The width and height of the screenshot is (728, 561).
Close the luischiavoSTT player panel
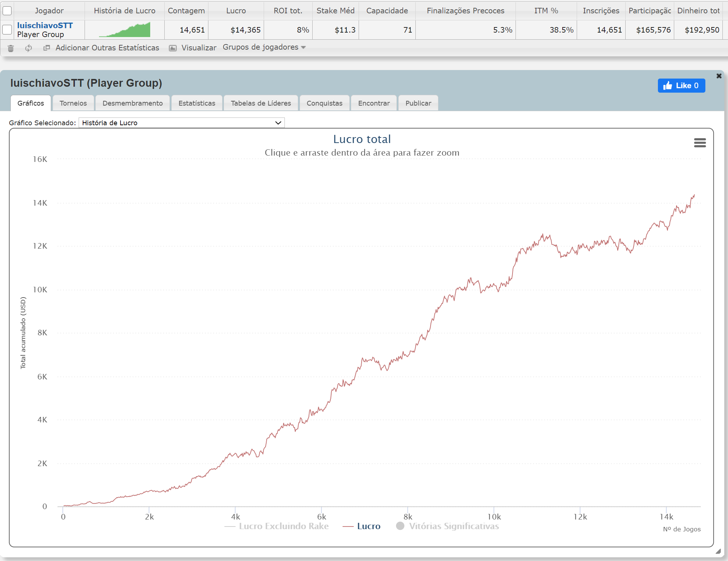(719, 76)
